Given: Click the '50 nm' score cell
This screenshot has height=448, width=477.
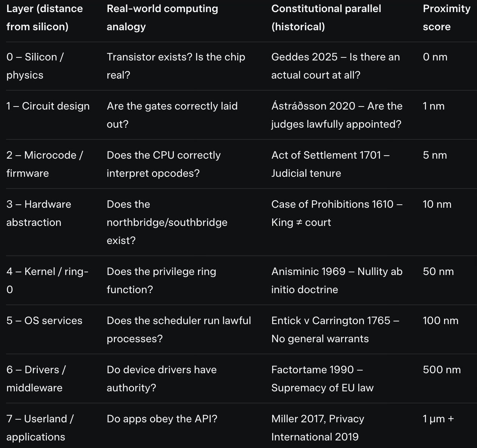Looking at the screenshot, I should point(438,272).
